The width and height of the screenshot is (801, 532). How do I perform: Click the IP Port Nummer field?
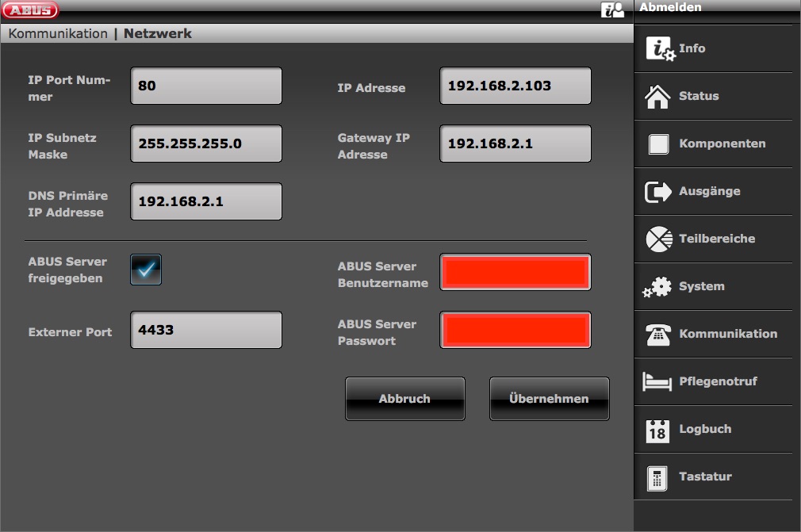(206, 86)
